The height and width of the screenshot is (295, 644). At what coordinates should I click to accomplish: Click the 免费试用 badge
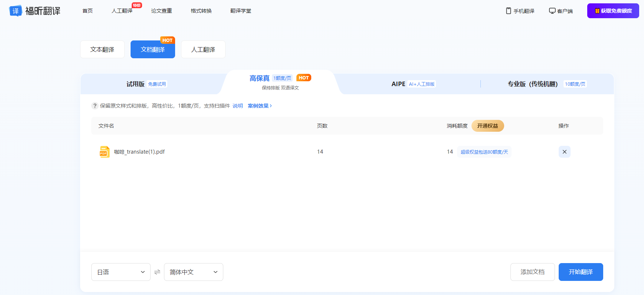tap(157, 84)
